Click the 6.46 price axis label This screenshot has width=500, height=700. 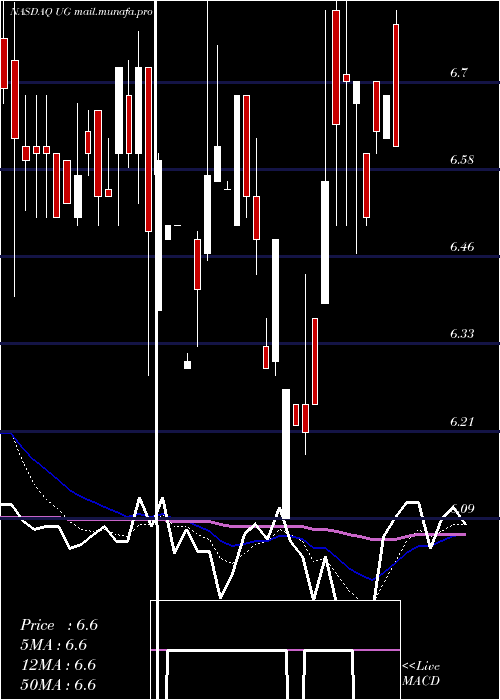pos(462,246)
